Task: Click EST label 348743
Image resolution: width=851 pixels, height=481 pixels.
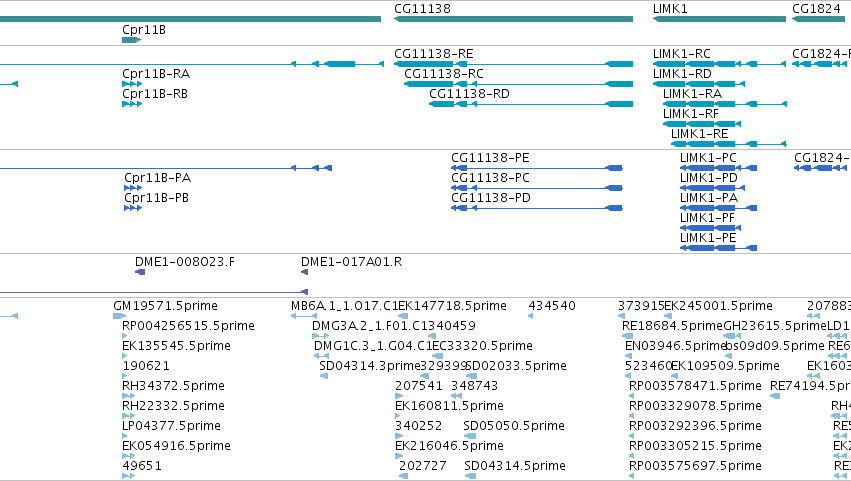Action: (474, 386)
